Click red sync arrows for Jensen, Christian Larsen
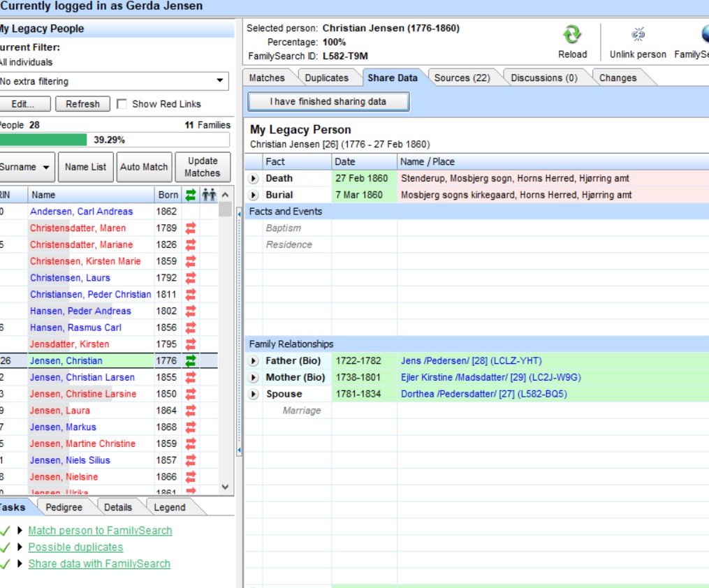This screenshot has height=588, width=709. (x=191, y=377)
